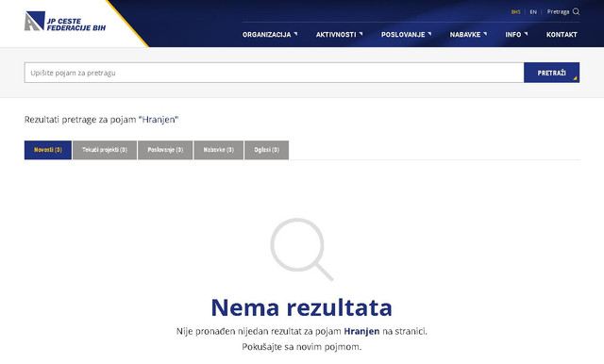
Task: Select the Novosti (0) tab
Action: [48, 150]
